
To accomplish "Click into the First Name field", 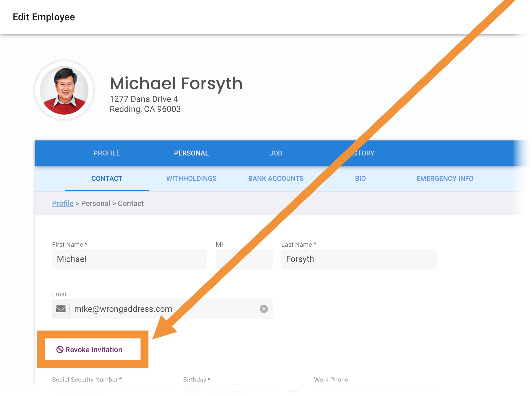I will tap(129, 259).
